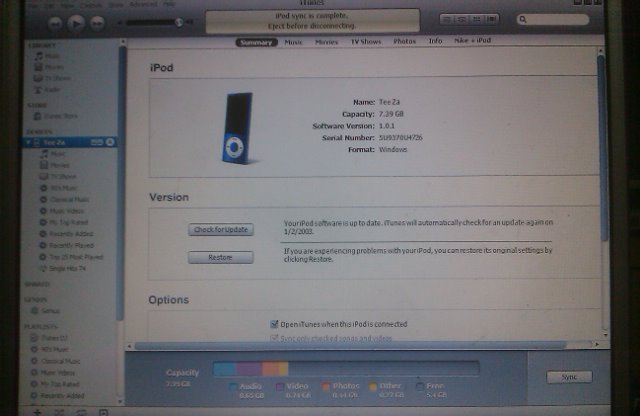Switch to the Music tab
Viewport: 640px width, 416px height.
pos(294,41)
